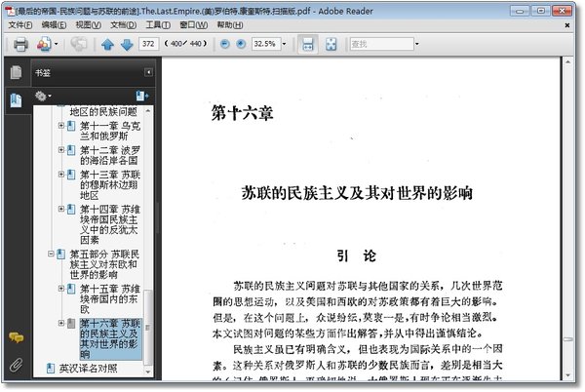The height and width of the screenshot is (392, 585).
Task: Open dropdown arrow beside create PDF icon
Action: tap(57, 44)
